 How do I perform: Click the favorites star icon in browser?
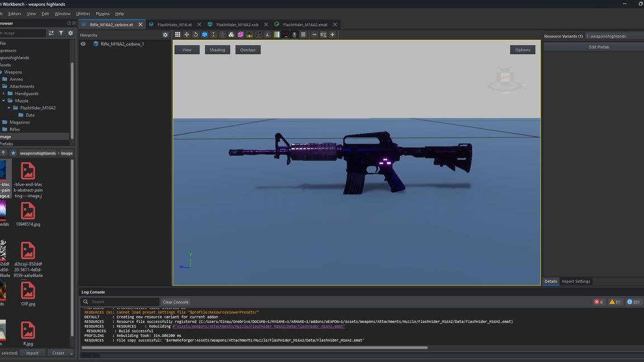[13, 153]
